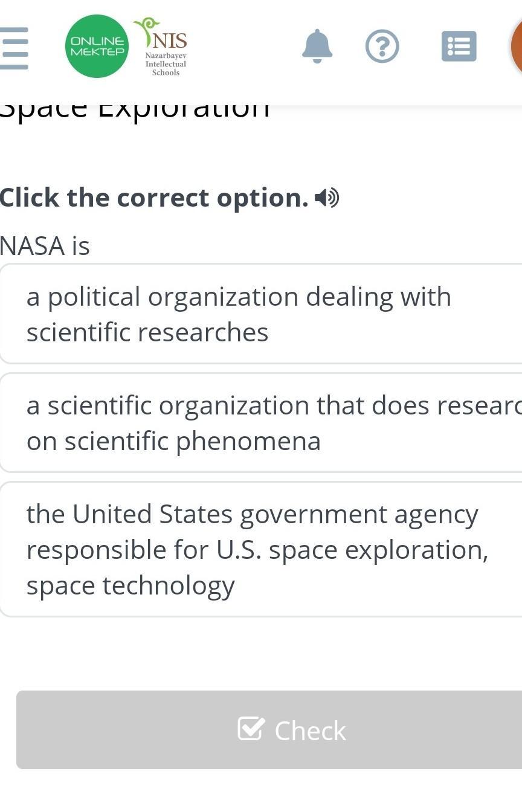The width and height of the screenshot is (522, 812).
Task: Open the hamburger navigation menu
Action: click(14, 48)
